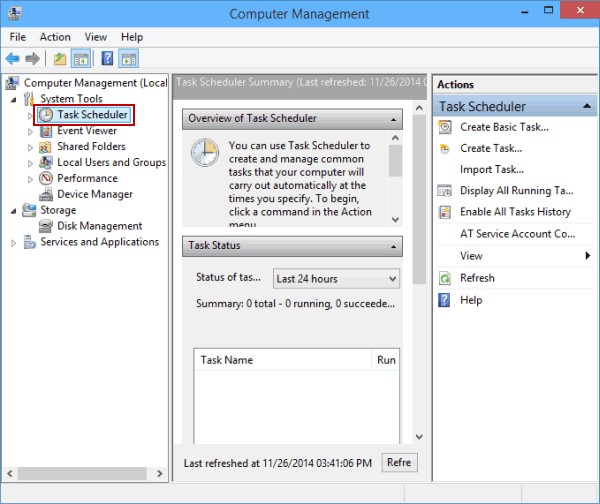Toggle the Show/Hide Console Tree toolbar button

pos(82,59)
